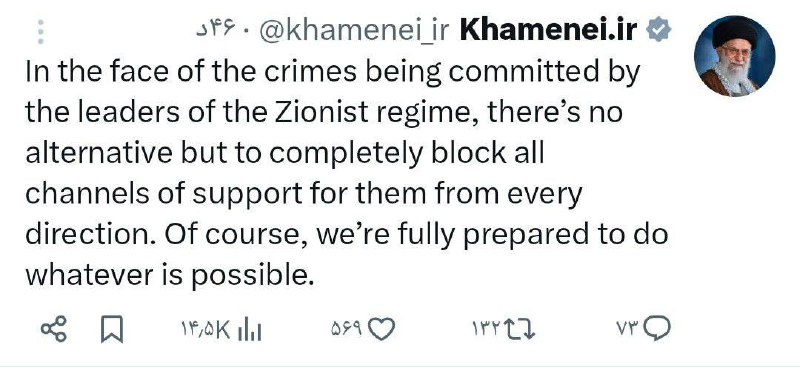Open replies via speech bubble icon

click(x=657, y=328)
